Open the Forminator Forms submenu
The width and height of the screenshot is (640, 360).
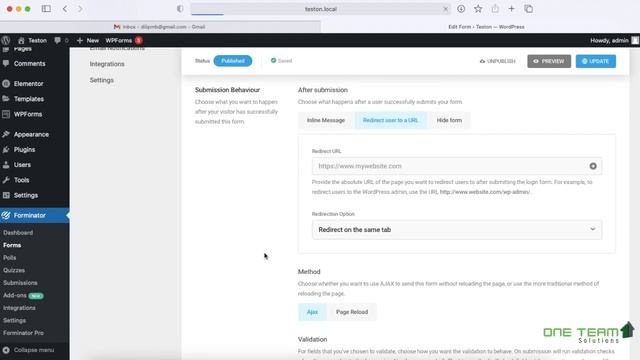[x=12, y=245]
